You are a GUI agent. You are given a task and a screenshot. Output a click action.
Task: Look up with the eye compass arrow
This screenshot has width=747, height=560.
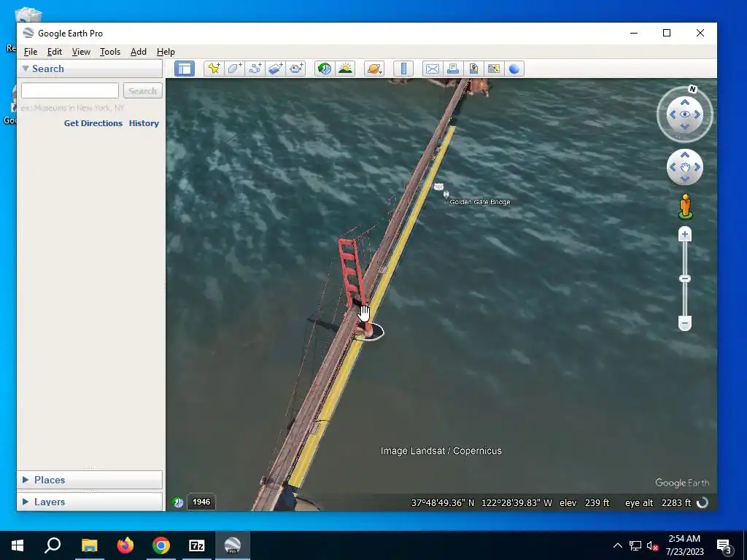click(x=684, y=102)
